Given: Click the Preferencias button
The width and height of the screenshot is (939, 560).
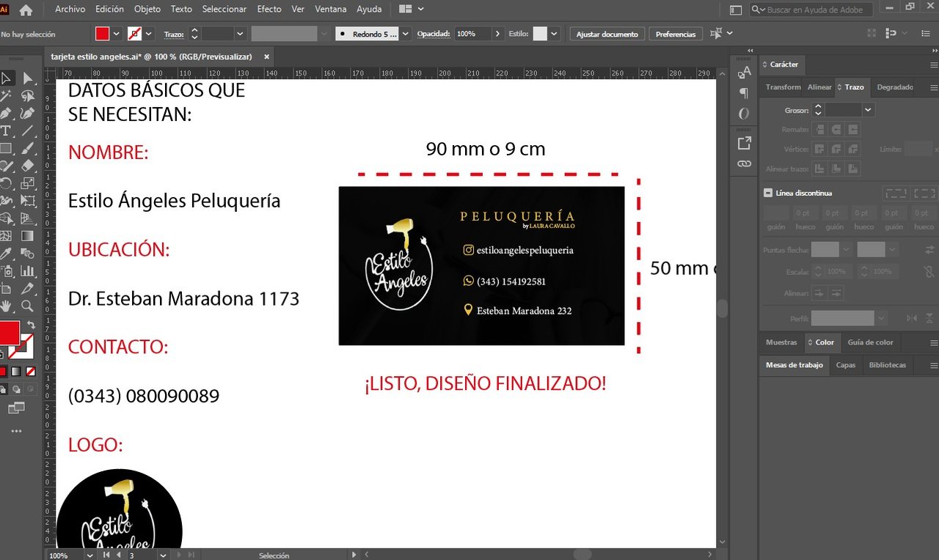Looking at the screenshot, I should 676,34.
